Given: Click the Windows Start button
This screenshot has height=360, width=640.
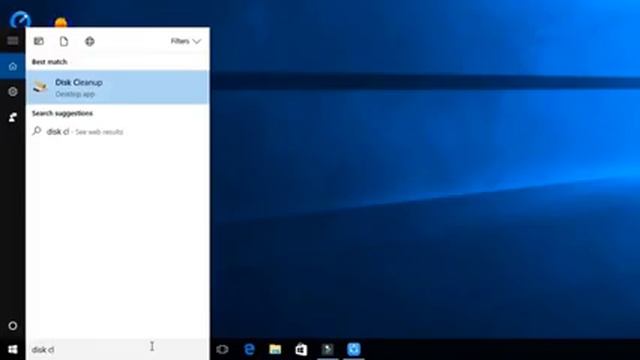Looking at the screenshot, I should tap(13, 349).
